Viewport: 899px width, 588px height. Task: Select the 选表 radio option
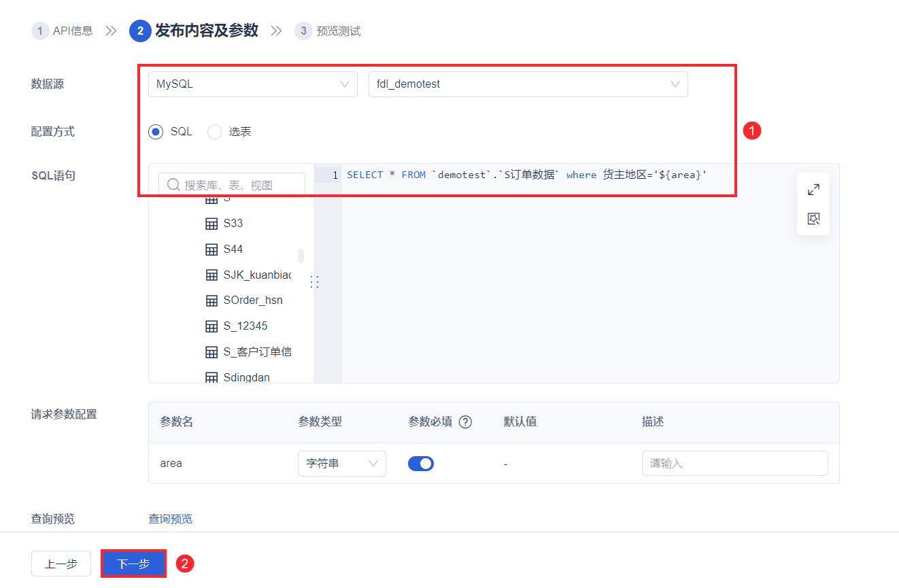coord(215,132)
